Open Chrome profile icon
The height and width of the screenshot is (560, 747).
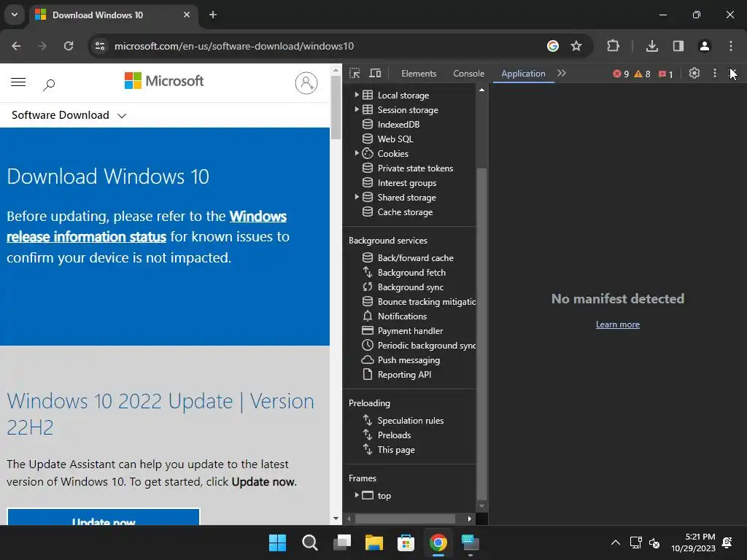(704, 46)
